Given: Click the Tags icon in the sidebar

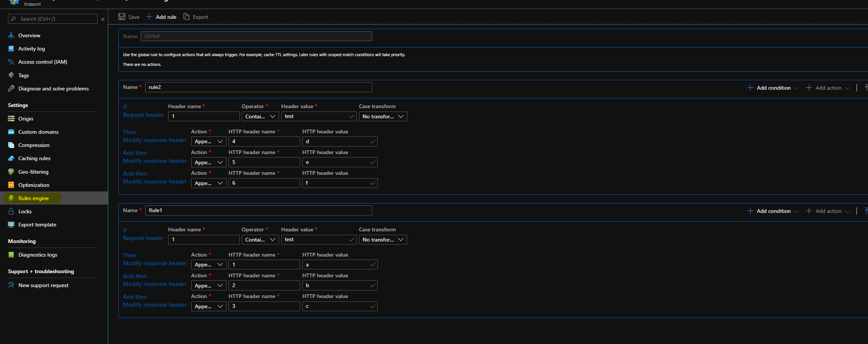Looking at the screenshot, I should pos(11,75).
